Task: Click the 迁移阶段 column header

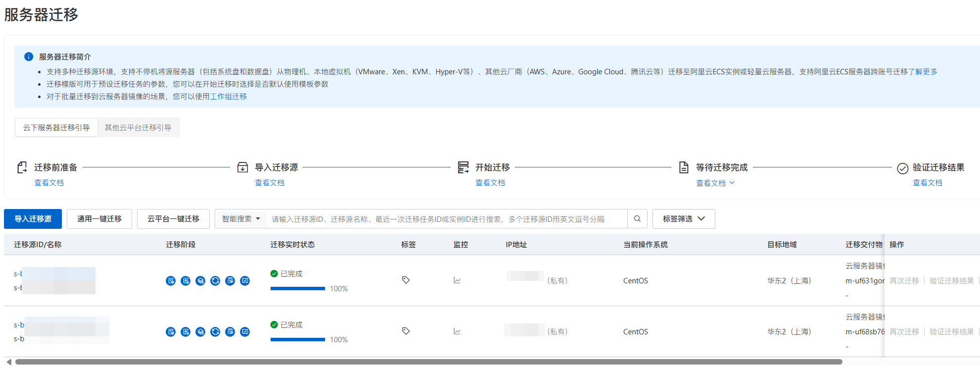Action: (x=181, y=245)
